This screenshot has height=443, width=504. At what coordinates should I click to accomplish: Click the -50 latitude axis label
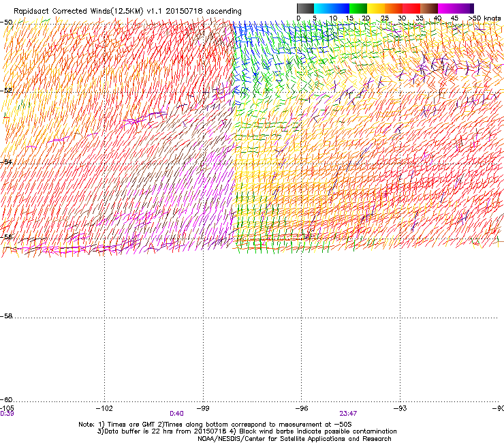pyautogui.click(x=6, y=22)
